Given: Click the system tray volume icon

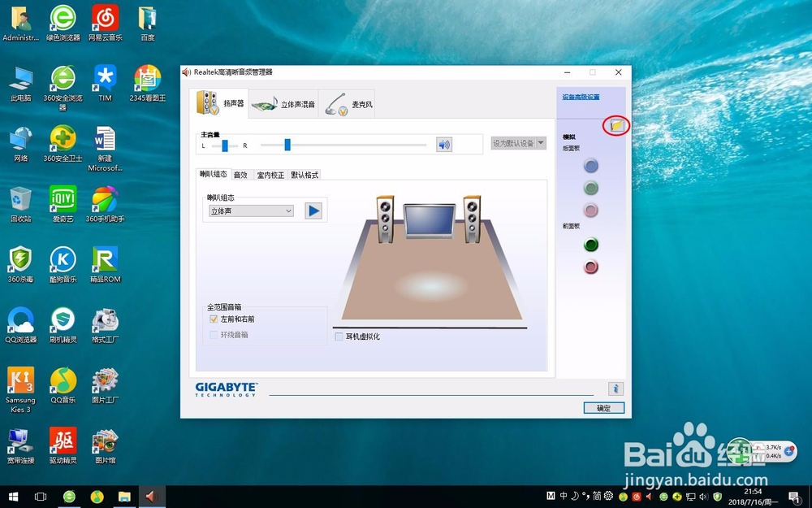Looking at the screenshot, I should click(704, 497).
